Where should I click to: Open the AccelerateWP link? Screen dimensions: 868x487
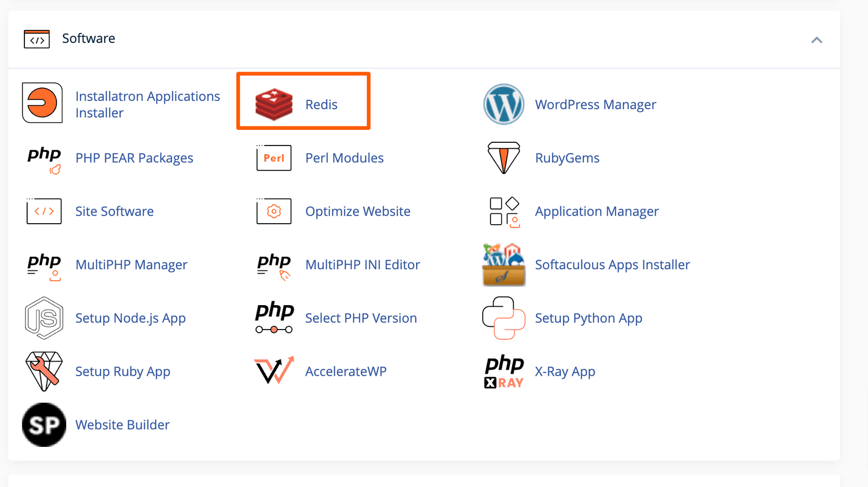pos(346,371)
